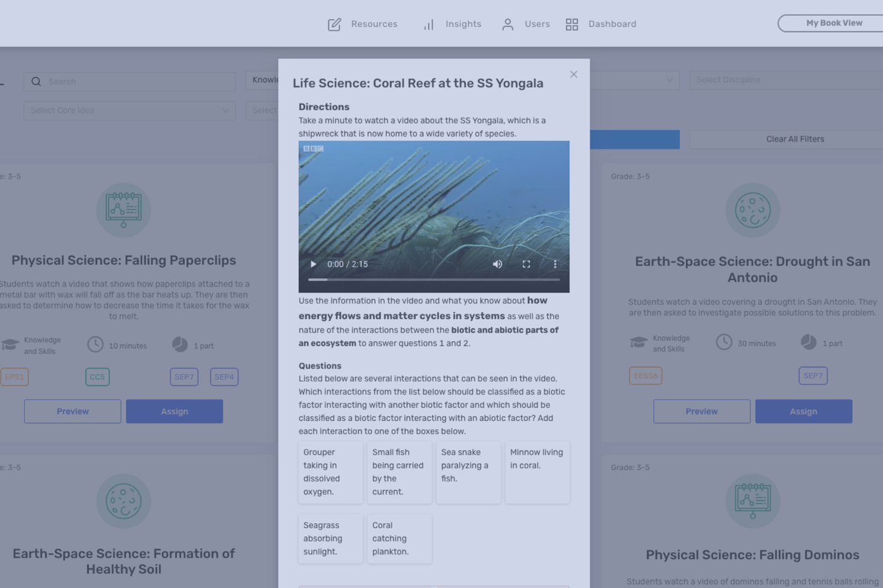Assign the Drought in San Antonio task
The height and width of the screenshot is (588, 883).
[803, 411]
